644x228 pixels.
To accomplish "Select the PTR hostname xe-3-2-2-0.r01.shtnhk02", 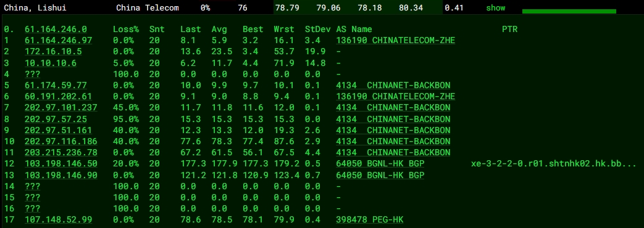I will tap(554, 164).
